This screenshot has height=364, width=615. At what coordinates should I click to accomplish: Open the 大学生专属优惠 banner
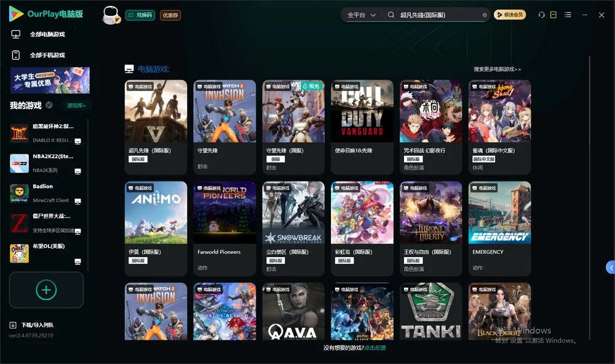point(50,81)
